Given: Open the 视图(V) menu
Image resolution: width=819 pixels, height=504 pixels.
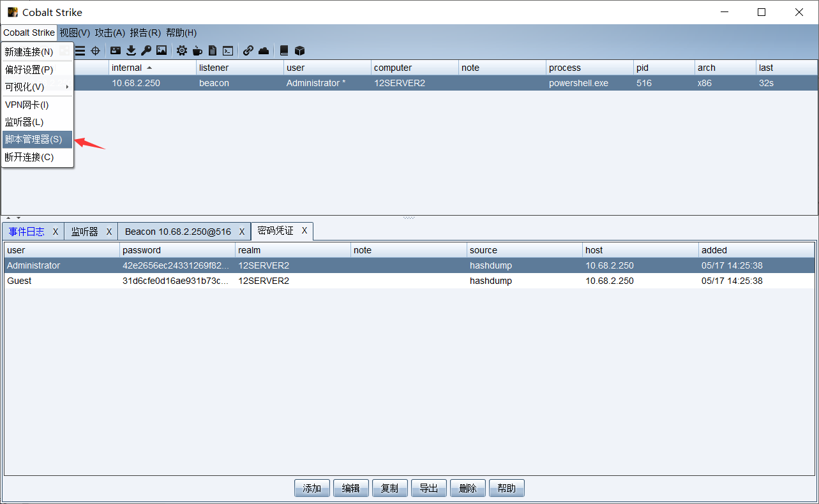Looking at the screenshot, I should [75, 33].
